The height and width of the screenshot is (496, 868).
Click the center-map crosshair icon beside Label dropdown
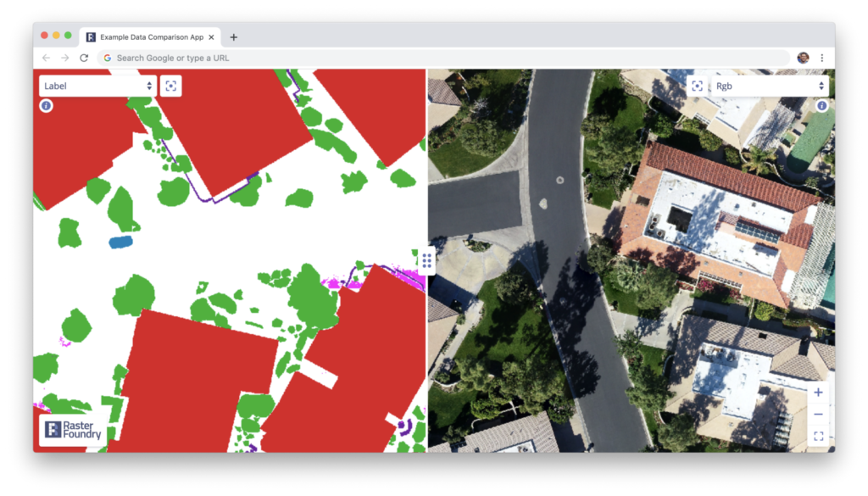tap(170, 86)
